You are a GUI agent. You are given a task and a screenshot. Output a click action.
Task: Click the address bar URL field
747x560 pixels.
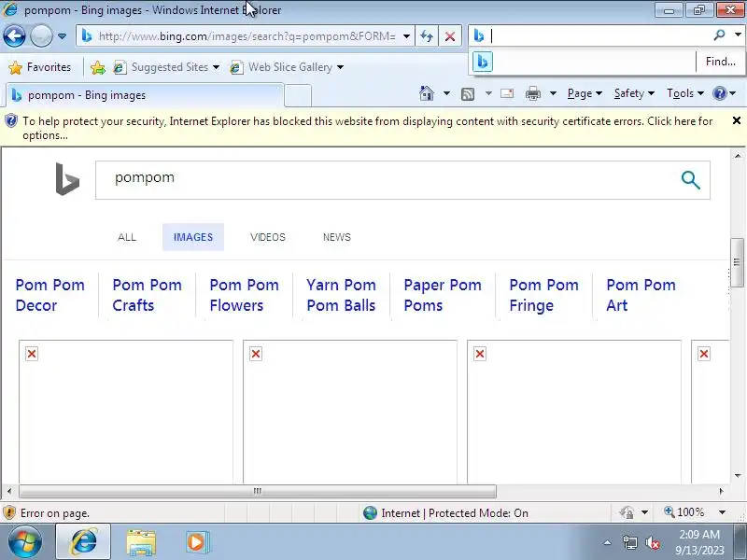point(247,36)
